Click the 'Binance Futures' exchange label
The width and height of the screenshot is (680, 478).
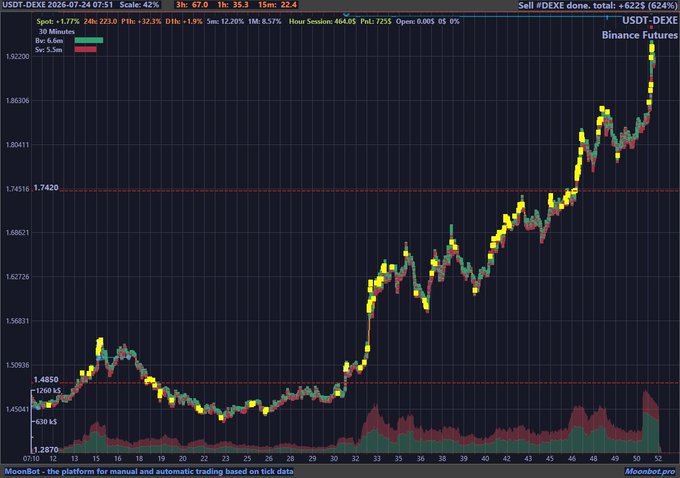[640, 35]
